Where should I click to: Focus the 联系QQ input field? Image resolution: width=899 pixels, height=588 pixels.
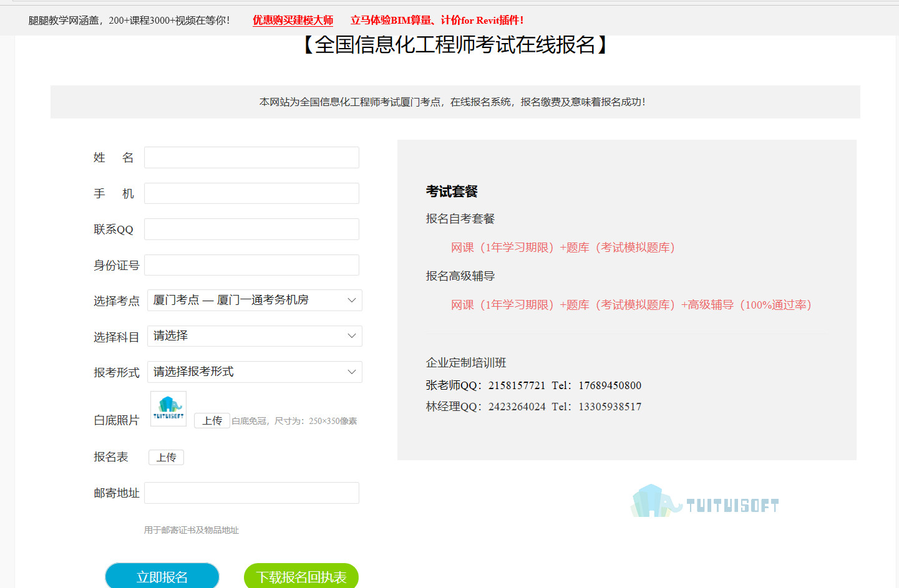(x=251, y=229)
